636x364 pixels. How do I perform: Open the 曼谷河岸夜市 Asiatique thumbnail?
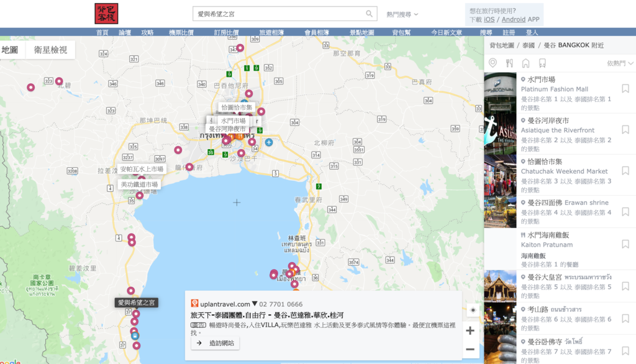500,134
